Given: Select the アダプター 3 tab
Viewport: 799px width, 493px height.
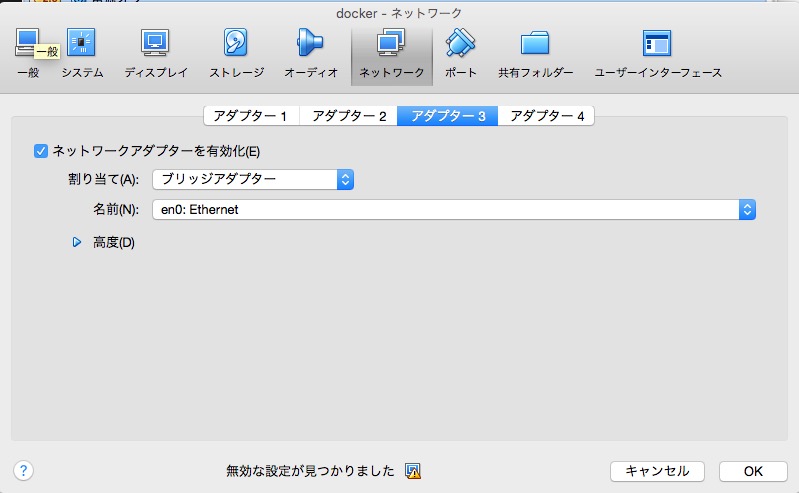Looking at the screenshot, I should click(x=447, y=116).
